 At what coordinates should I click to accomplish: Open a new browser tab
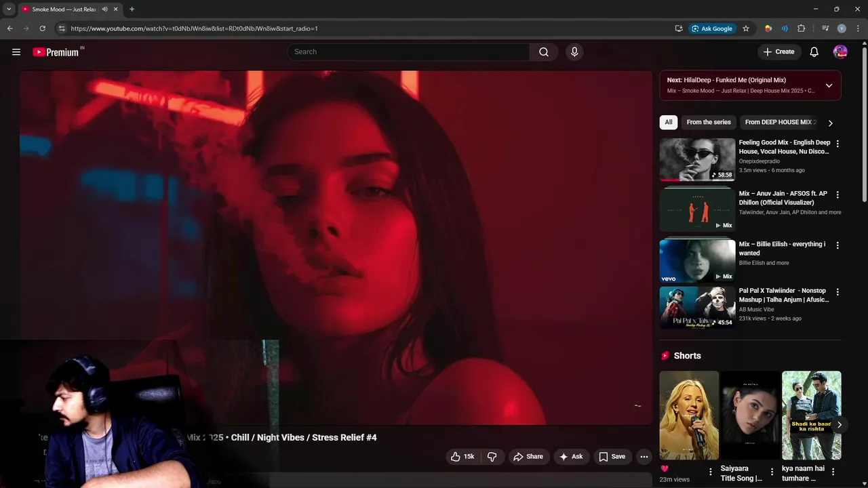click(x=132, y=9)
